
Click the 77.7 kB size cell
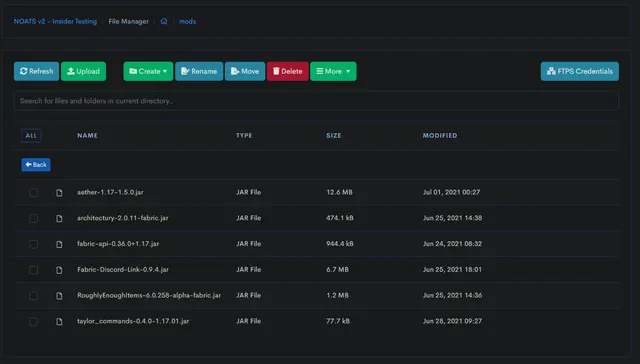338,321
